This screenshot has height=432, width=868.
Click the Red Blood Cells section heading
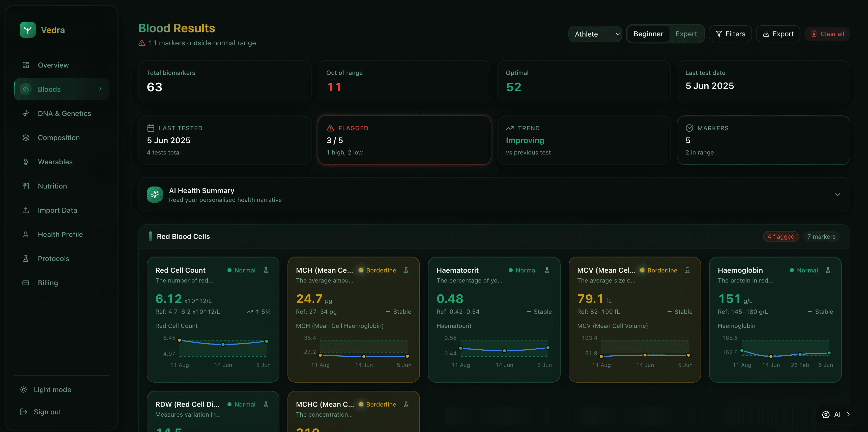point(183,237)
